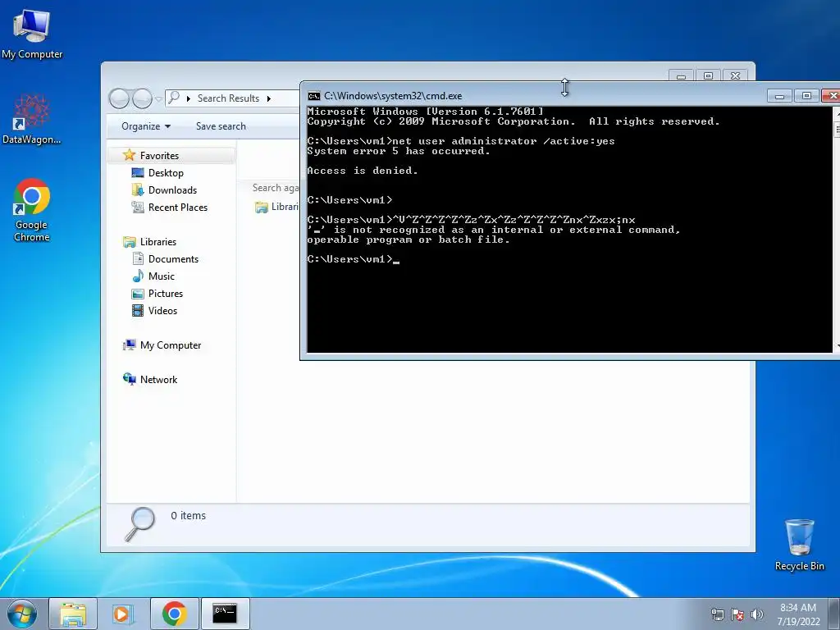Minimize the Explorer Search Results window
This screenshot has height=630, width=840.
point(681,76)
